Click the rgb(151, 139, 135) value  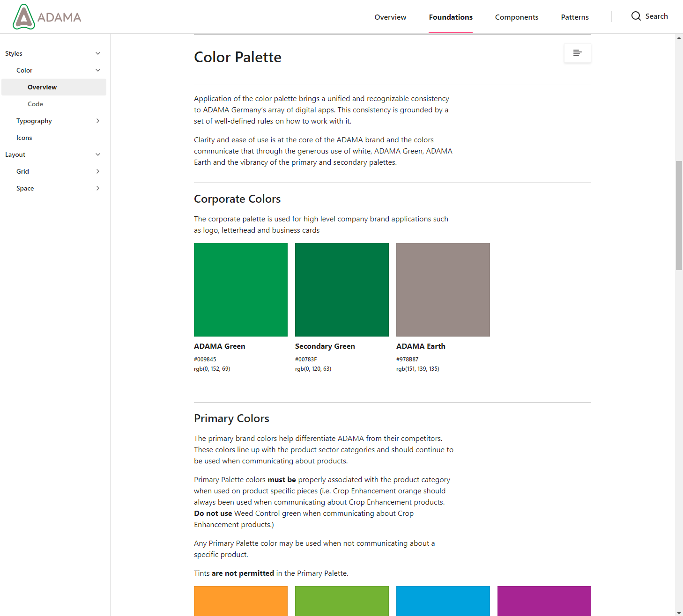(x=418, y=369)
